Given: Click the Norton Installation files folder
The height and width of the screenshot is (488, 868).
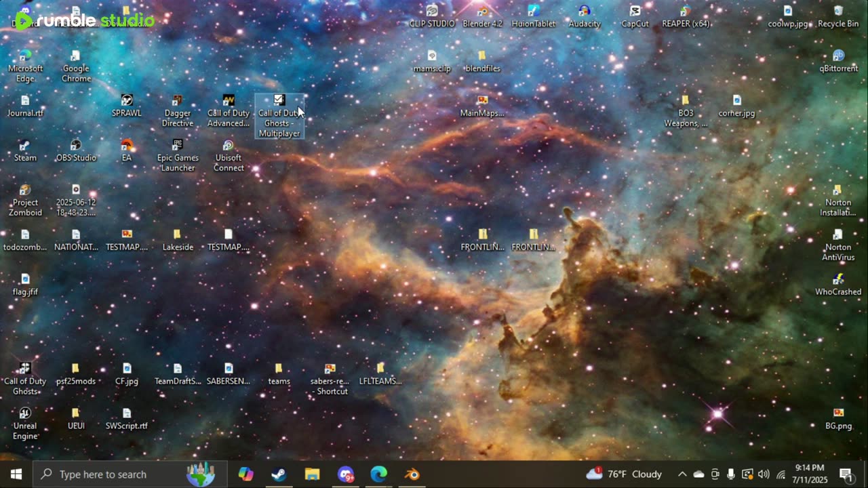Looking at the screenshot, I should (838, 201).
